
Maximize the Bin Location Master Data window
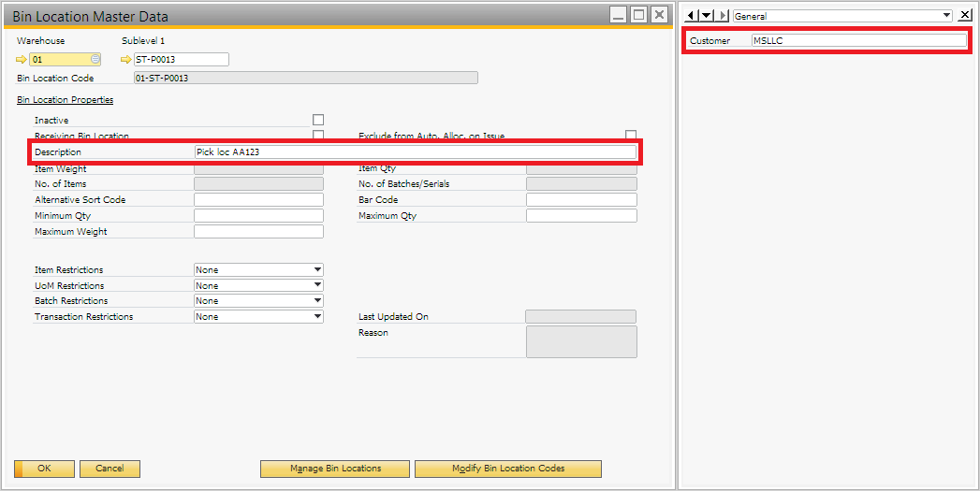(638, 15)
